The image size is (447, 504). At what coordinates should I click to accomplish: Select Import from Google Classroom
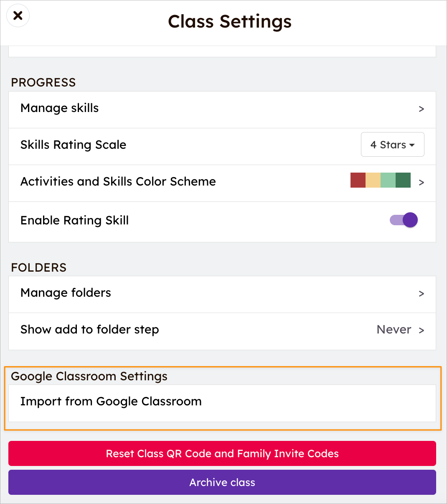coord(111,402)
